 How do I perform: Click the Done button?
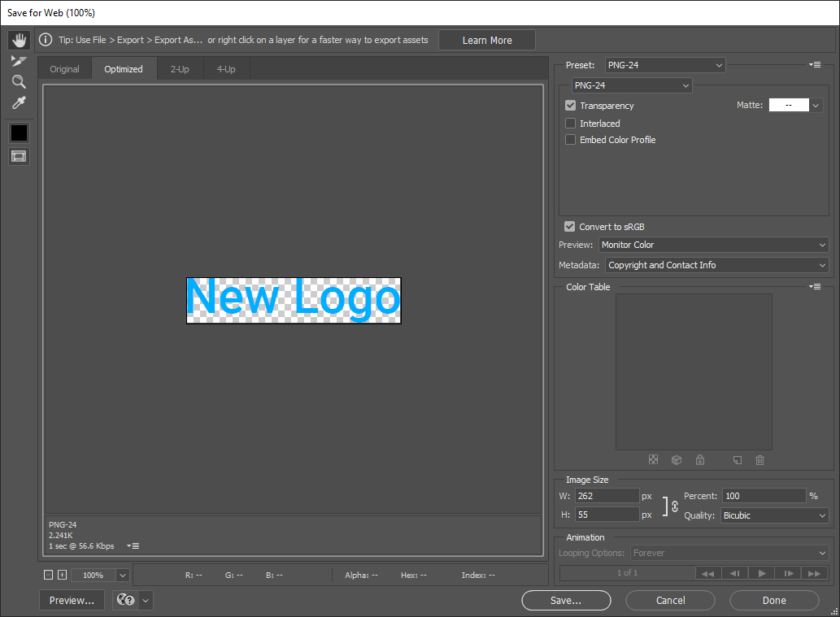click(x=774, y=601)
